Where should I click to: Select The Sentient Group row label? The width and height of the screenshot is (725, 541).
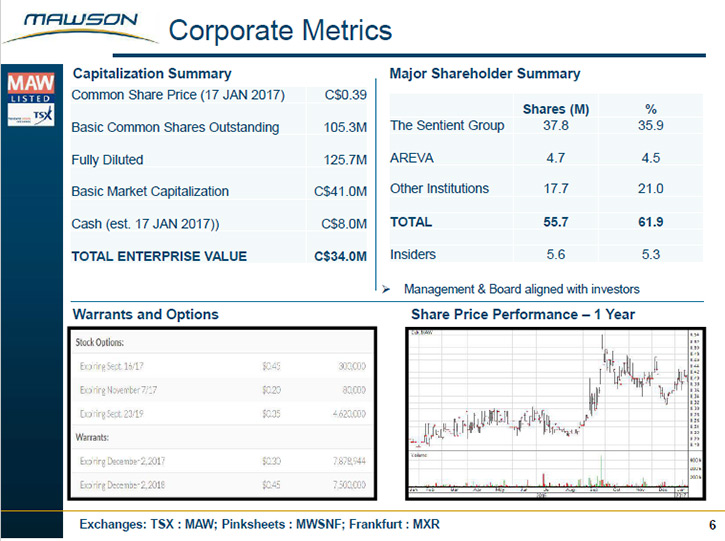[447, 125]
